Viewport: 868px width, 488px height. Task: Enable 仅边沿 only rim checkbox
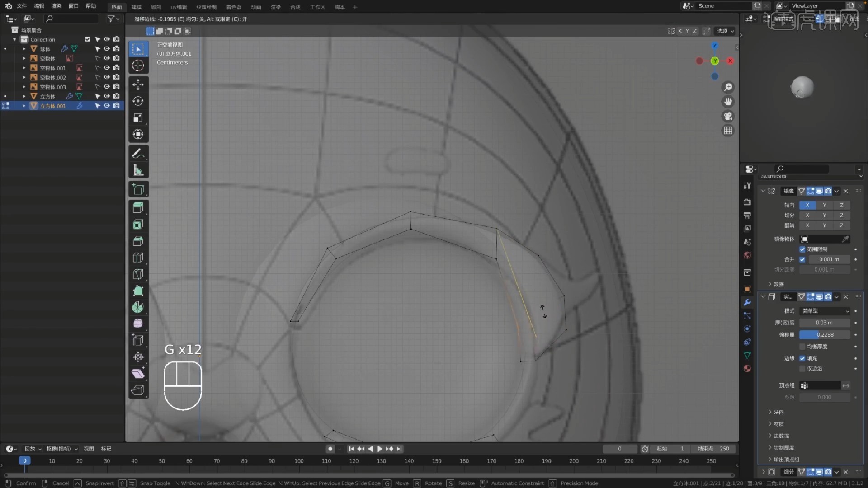[802, 369]
